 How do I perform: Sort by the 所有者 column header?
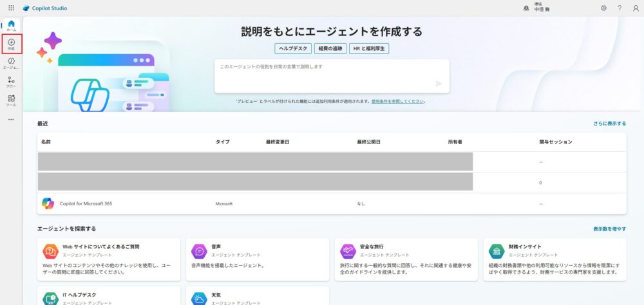tap(455, 142)
